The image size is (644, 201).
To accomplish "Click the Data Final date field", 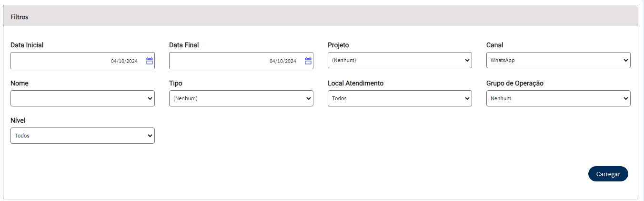I will tap(241, 61).
